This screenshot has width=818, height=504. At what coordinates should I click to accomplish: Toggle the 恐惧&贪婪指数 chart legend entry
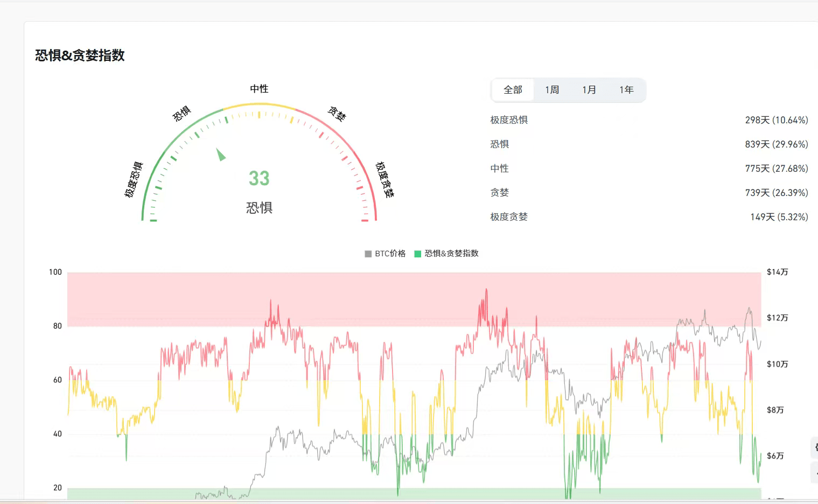tap(446, 254)
